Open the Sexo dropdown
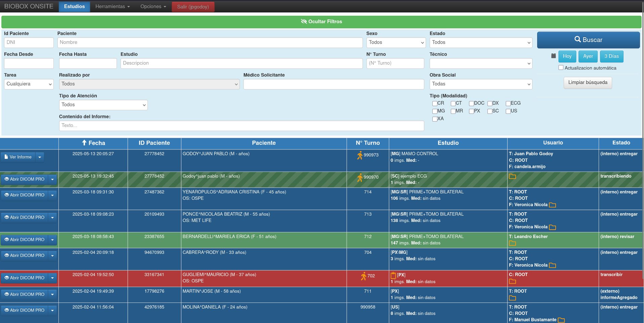 [396, 43]
